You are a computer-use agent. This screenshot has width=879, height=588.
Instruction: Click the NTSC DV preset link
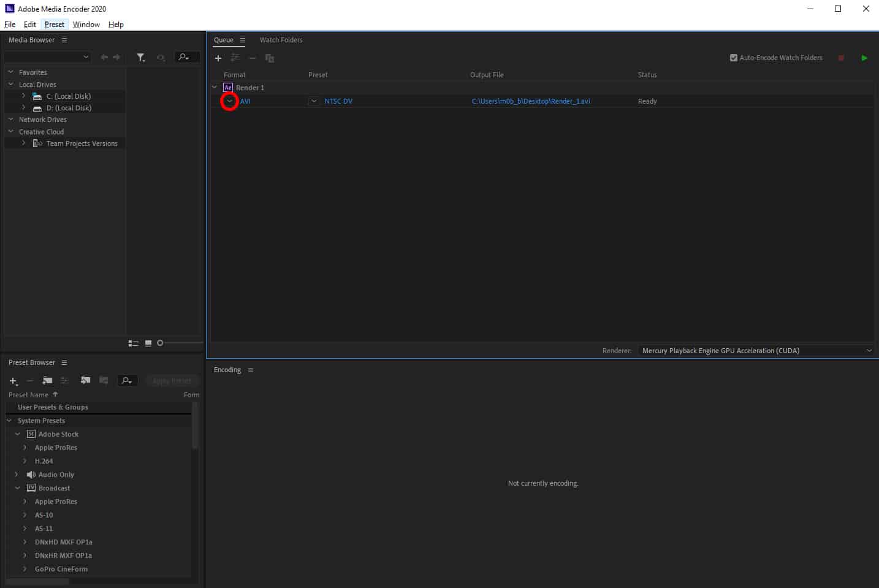tap(338, 101)
